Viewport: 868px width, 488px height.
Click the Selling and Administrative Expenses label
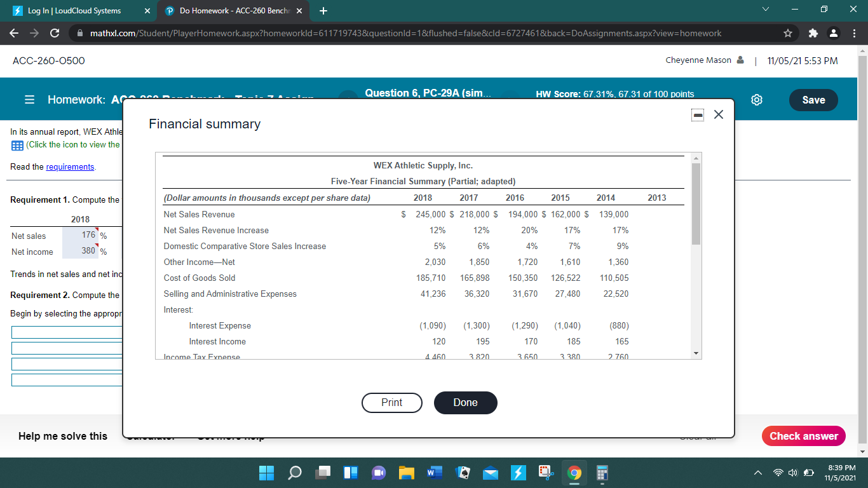click(230, 294)
